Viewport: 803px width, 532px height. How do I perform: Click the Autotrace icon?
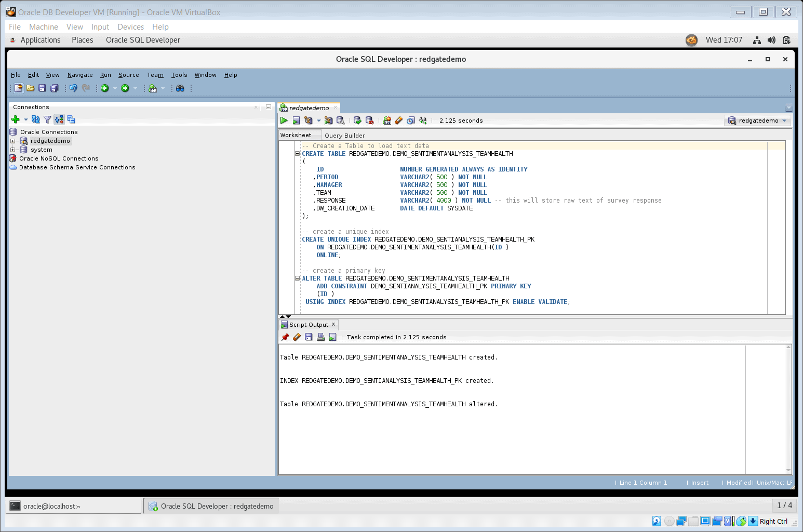(x=328, y=121)
